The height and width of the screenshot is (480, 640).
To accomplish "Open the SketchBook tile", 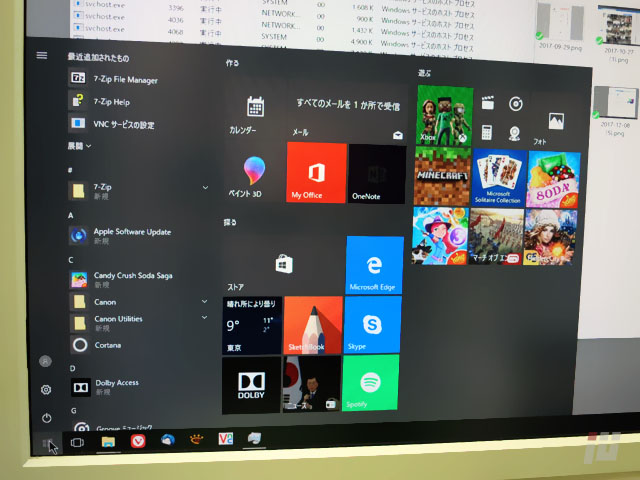I will (x=313, y=325).
